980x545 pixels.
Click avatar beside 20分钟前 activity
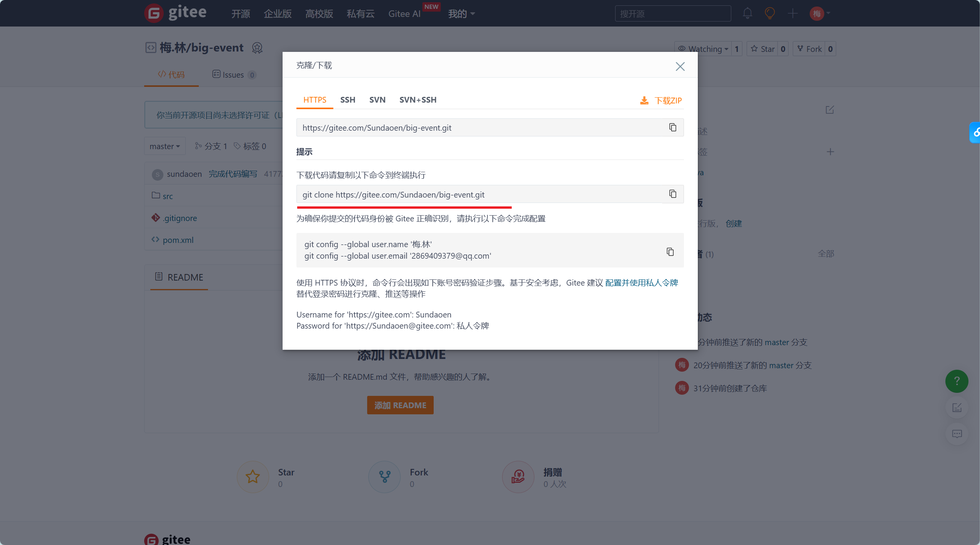pos(682,365)
